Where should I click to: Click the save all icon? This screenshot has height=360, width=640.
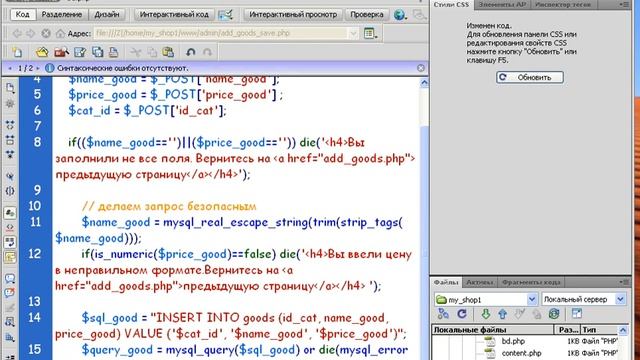97,52
